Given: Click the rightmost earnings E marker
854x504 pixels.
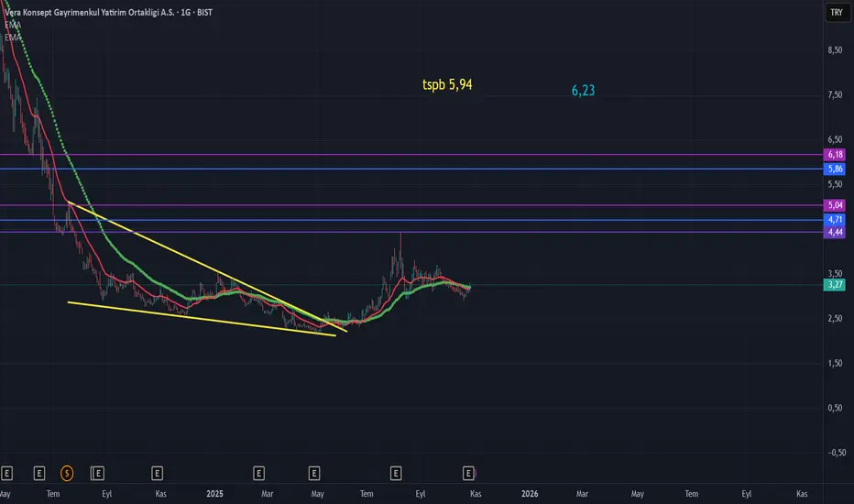Looking at the screenshot, I should [x=468, y=474].
